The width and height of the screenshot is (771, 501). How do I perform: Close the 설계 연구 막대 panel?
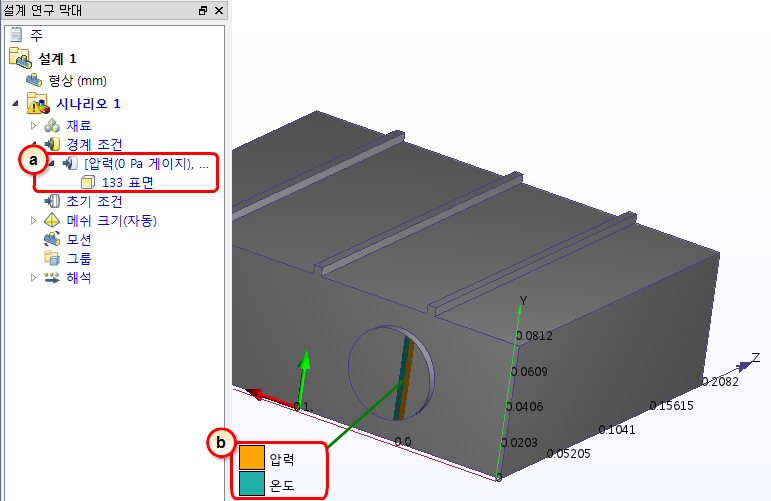point(219,10)
